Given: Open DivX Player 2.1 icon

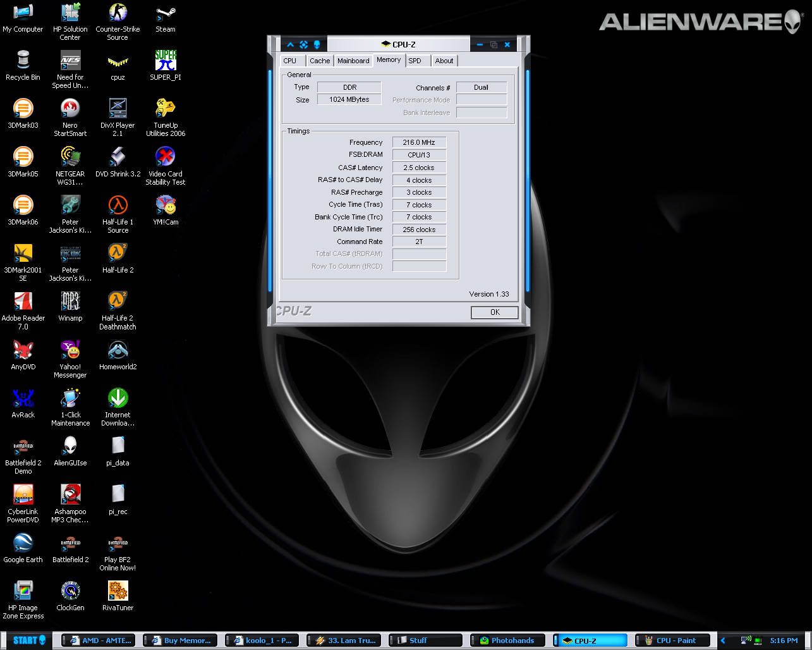Looking at the screenshot, I should 118,118.
